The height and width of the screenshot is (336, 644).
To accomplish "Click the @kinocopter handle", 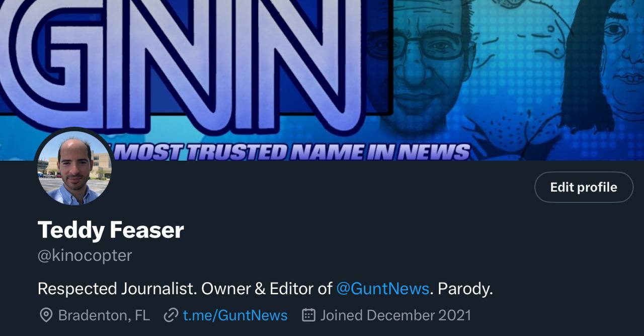I will [x=85, y=256].
